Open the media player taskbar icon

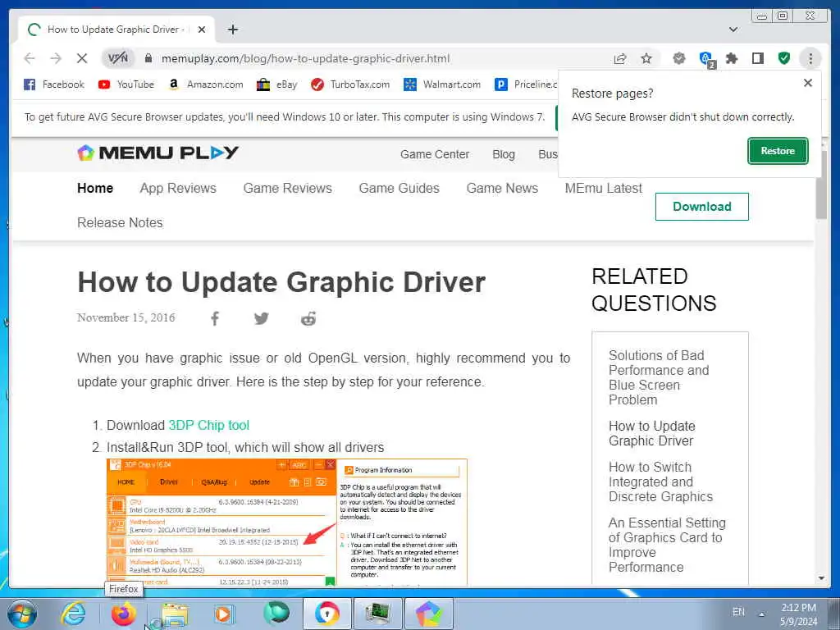pyautogui.click(x=223, y=614)
